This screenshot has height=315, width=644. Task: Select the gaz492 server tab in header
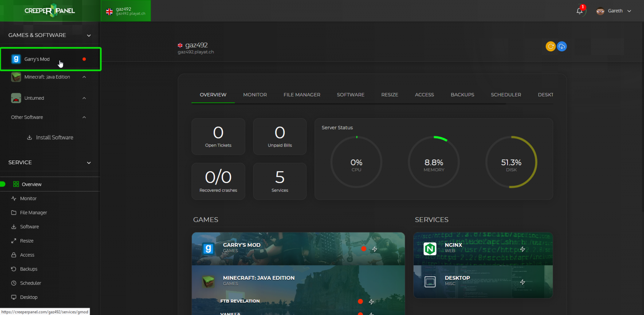pyautogui.click(x=126, y=11)
